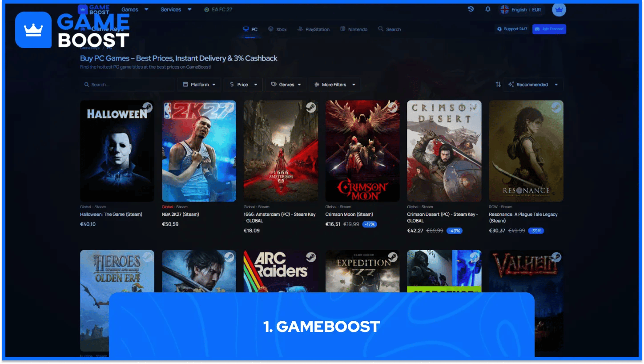Click the Steam badge on NBA 2K27 cover

coord(229,107)
